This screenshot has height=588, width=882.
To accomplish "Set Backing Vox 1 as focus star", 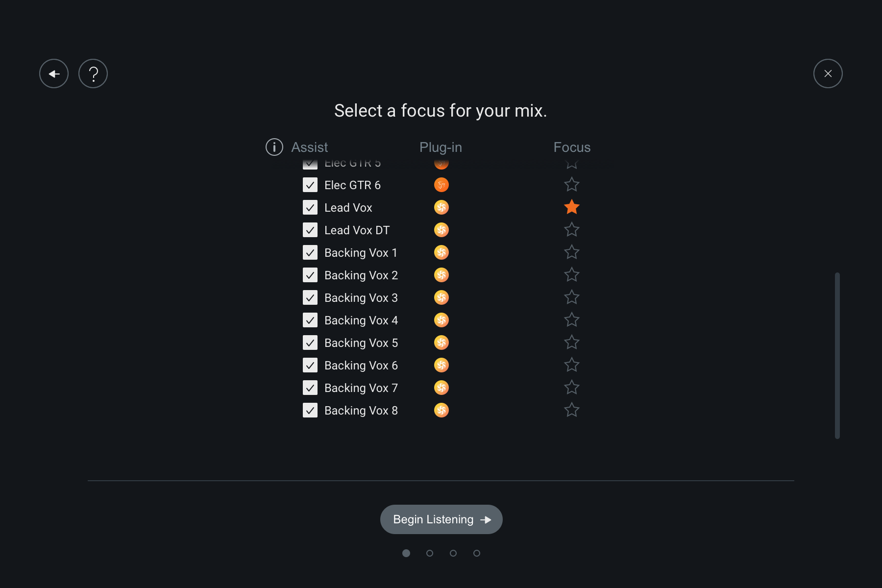I will [x=572, y=252].
